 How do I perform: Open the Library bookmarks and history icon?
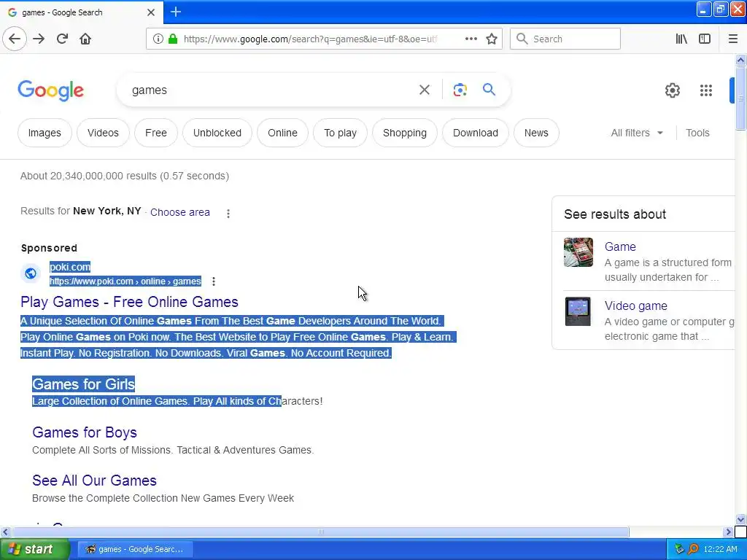(681, 39)
